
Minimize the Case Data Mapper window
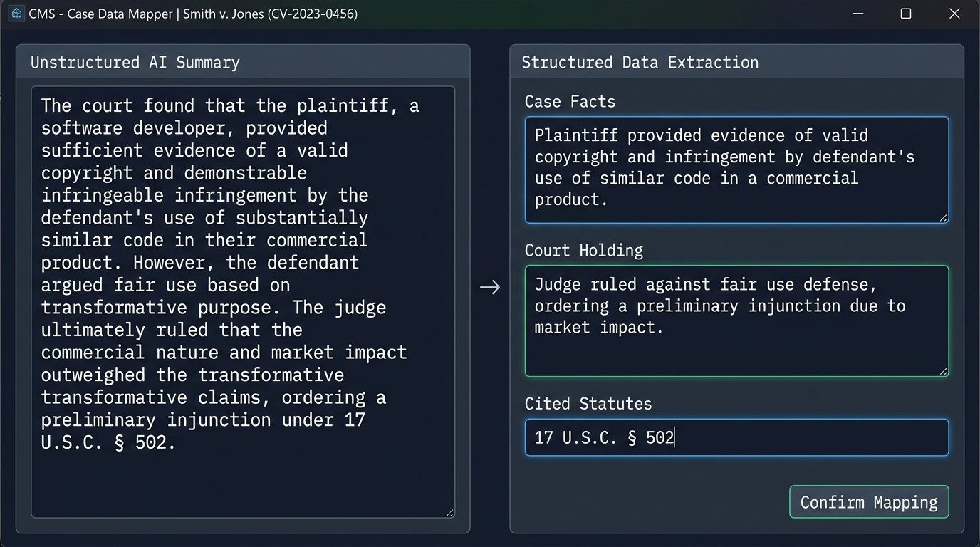tap(857, 13)
